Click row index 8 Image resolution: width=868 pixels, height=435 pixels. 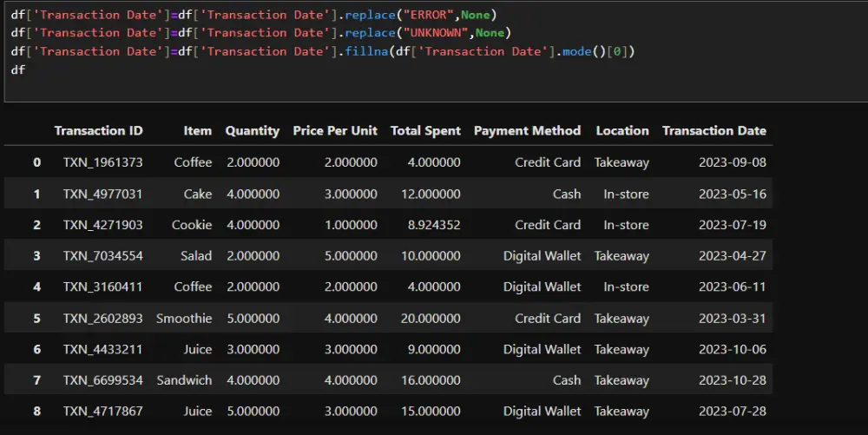[36, 412]
